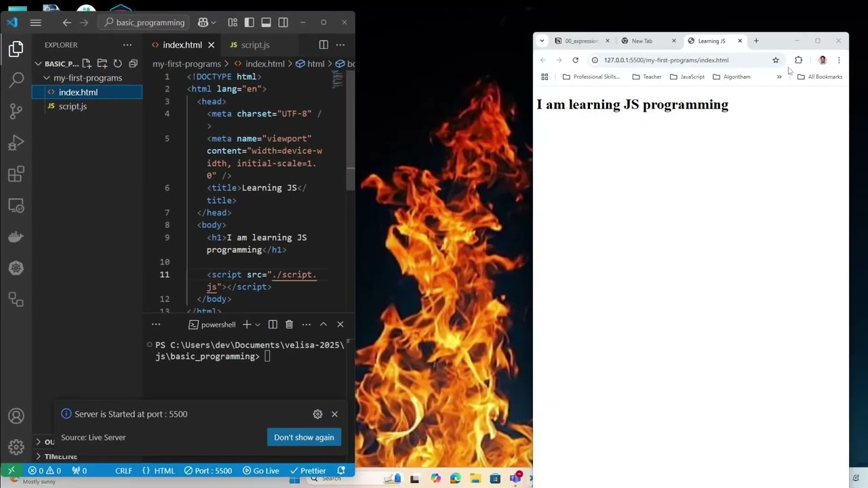Open Explorer views and more actions menu
The image size is (868, 488).
click(x=127, y=45)
